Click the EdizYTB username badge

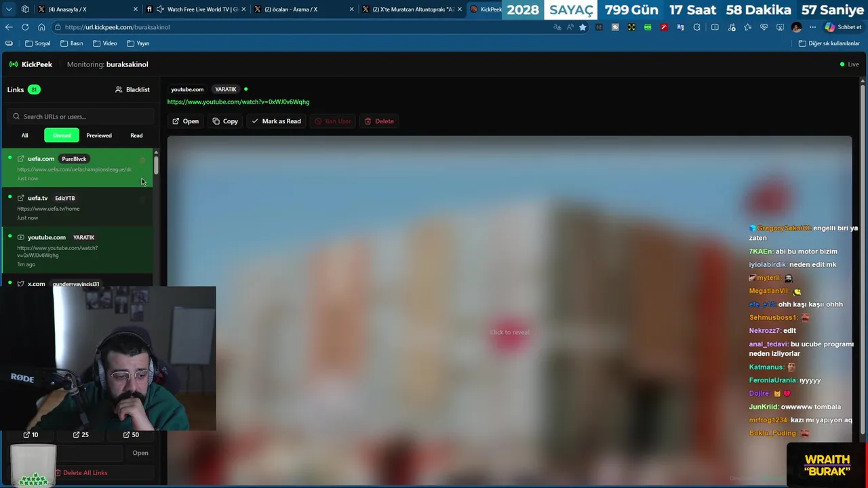pyautogui.click(x=65, y=198)
